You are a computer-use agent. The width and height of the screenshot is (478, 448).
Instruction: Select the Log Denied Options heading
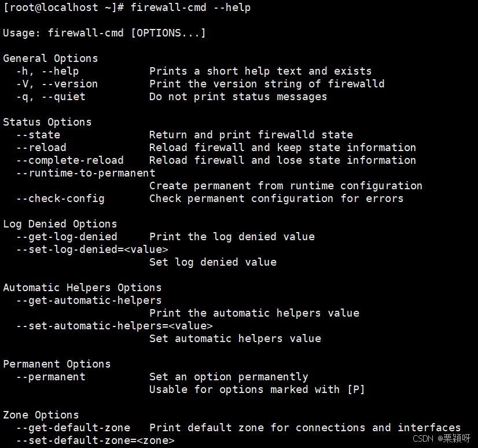pyautogui.click(x=60, y=224)
